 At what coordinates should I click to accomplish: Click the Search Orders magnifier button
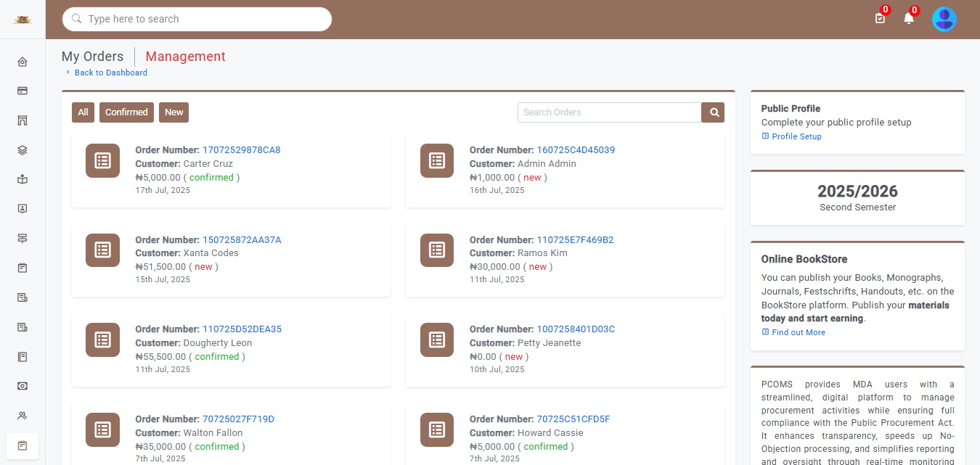[714, 112]
